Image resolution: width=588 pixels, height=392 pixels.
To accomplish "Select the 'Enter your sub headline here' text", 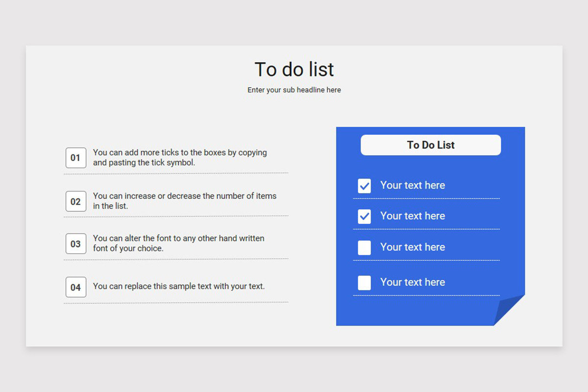I will (x=294, y=90).
